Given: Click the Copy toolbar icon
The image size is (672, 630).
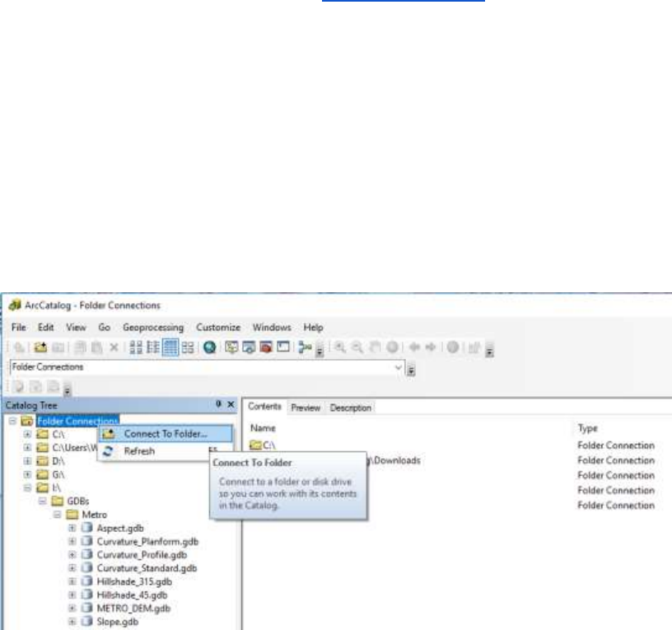Looking at the screenshot, I should click(80, 348).
